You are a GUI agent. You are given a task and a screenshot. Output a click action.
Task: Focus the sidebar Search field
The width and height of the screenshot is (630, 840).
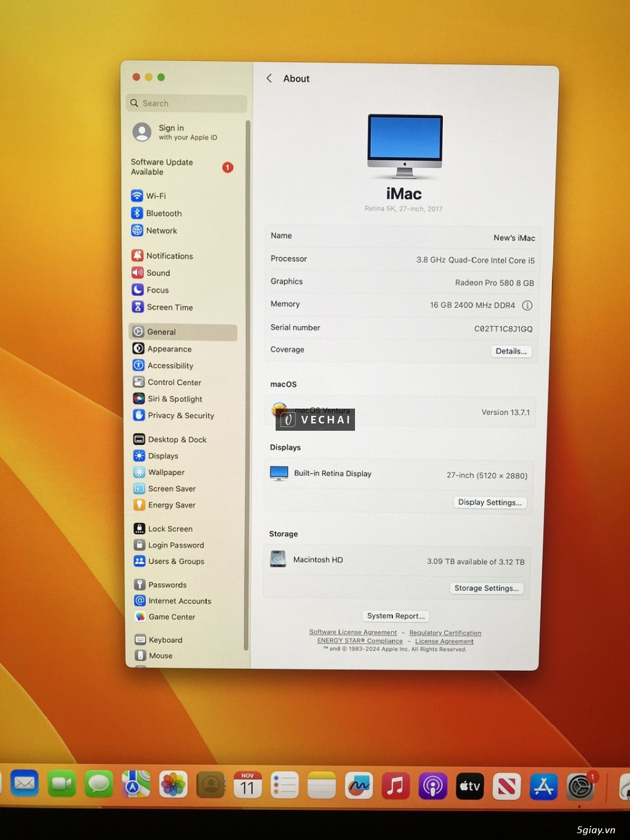pos(186,103)
